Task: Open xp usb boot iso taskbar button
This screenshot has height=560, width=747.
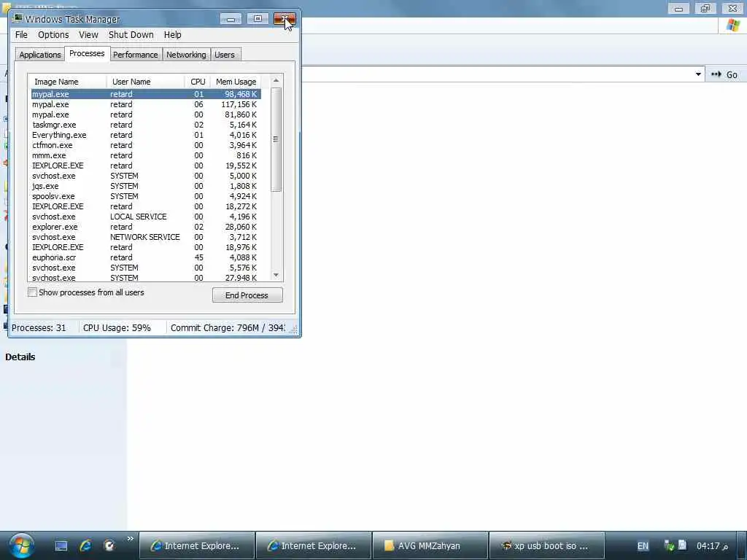Action: (x=547, y=545)
